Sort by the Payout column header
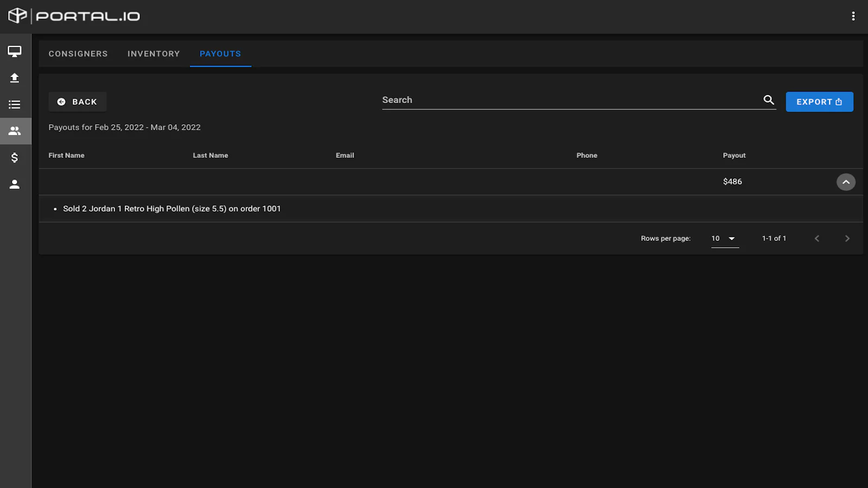The width and height of the screenshot is (868, 488). pyautogui.click(x=734, y=155)
